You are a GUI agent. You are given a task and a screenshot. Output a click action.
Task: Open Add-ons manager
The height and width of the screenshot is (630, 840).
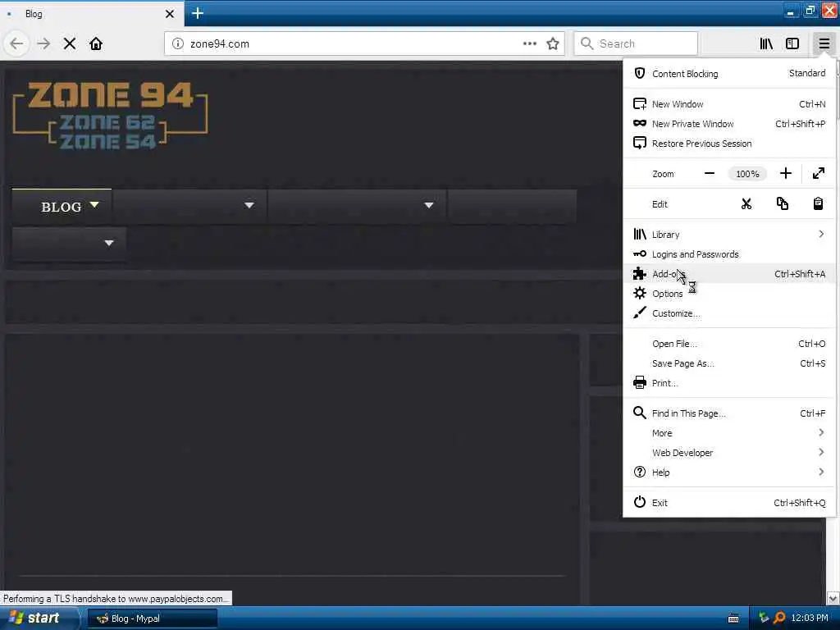(729, 274)
